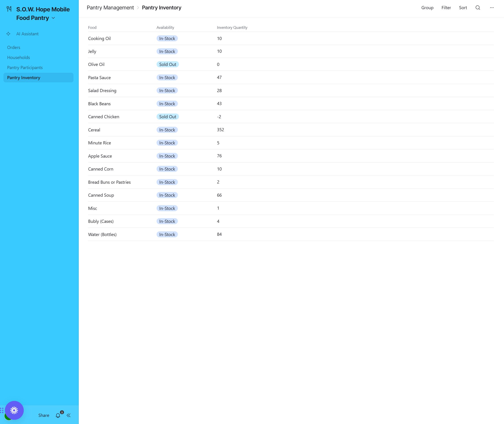Screen dimensions: 504x424
Task: Click the AI Assistant sparkle icon
Action: [x=9, y=34]
